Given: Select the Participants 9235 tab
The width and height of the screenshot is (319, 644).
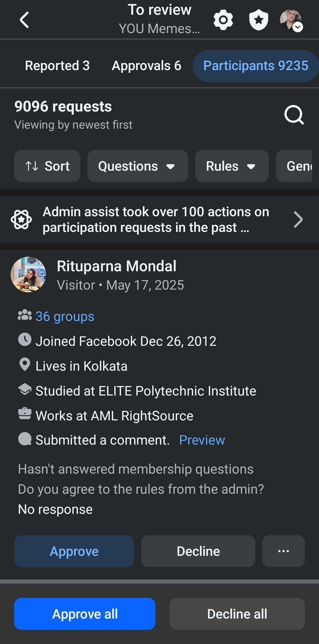Looking at the screenshot, I should [x=256, y=66].
